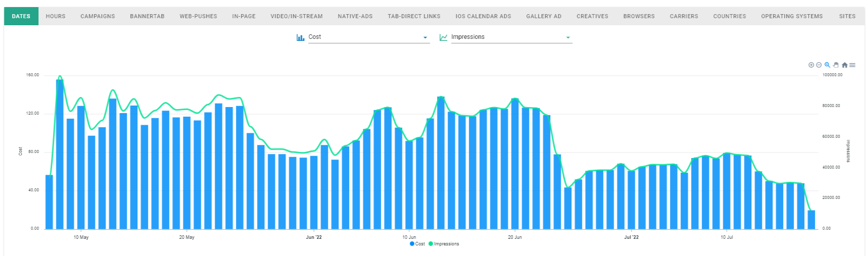Open the chart hamburger menu

point(852,65)
